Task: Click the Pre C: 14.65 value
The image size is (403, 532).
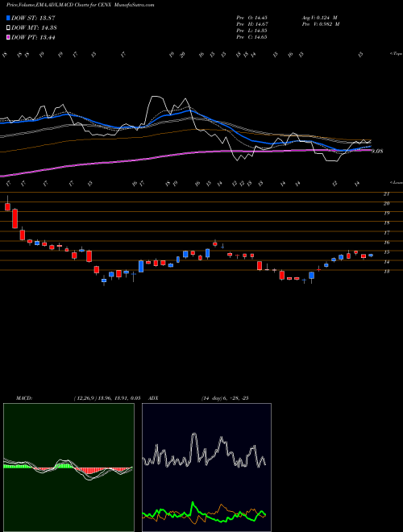Action: point(253,36)
